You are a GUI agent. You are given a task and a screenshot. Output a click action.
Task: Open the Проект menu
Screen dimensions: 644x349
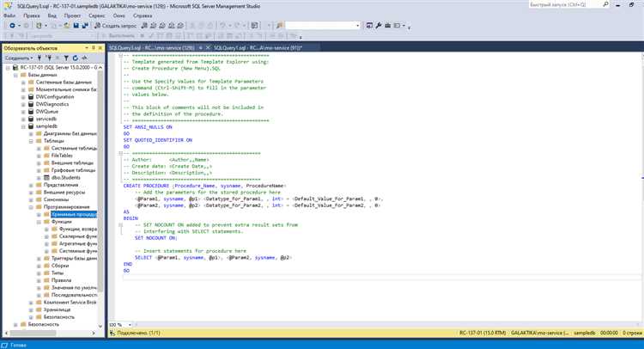coord(72,15)
